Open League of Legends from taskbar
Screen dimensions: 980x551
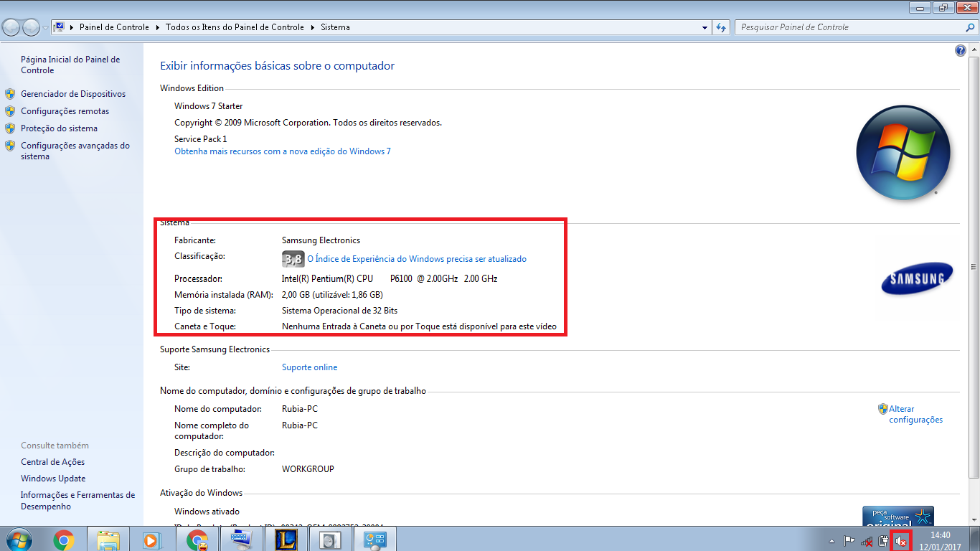tap(286, 540)
